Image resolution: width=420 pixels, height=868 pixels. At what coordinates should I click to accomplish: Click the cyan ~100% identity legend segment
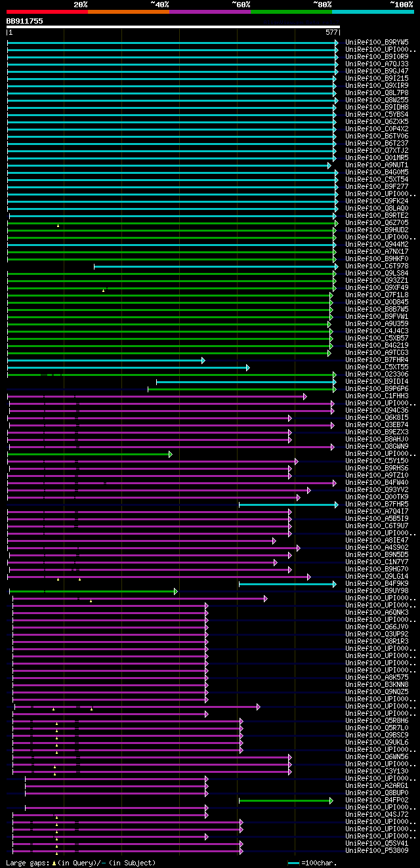point(373,12)
